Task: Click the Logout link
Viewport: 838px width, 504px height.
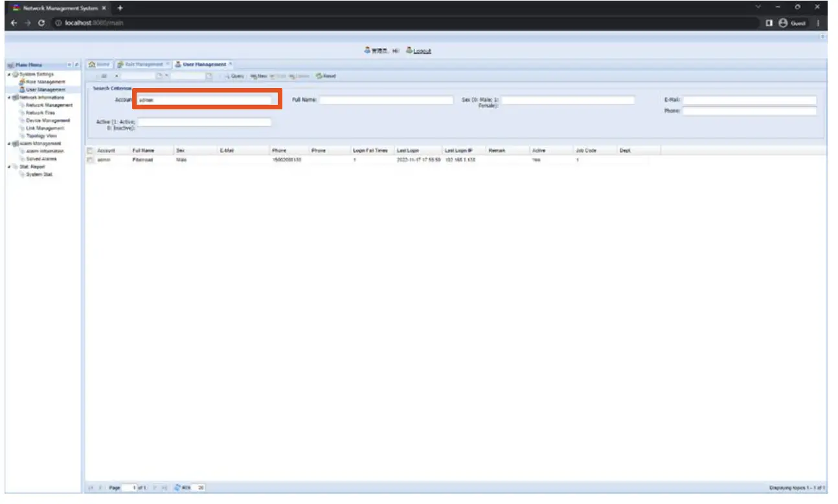Action: 421,50
